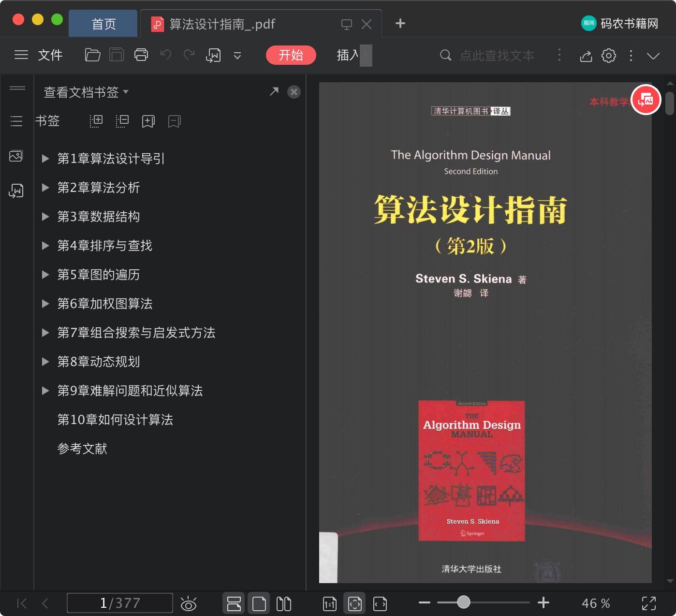The width and height of the screenshot is (676, 616).
Task: Expand all bookmarks icon
Action: pyautogui.click(x=96, y=121)
